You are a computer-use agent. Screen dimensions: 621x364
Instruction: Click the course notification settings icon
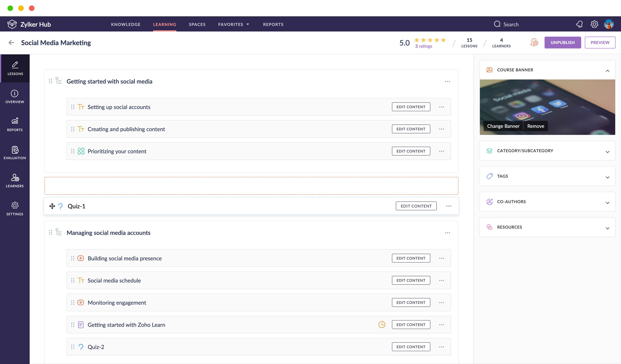(x=534, y=42)
